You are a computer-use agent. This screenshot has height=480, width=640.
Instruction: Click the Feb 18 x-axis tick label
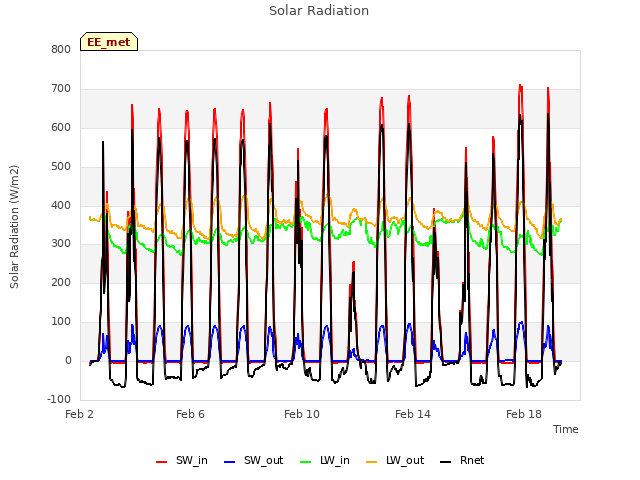[x=524, y=414]
